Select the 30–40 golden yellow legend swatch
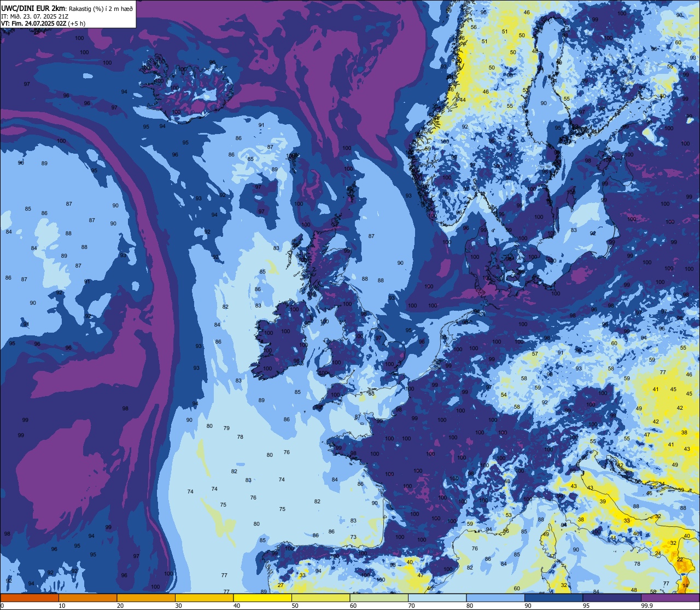The image size is (700, 610). [204, 597]
